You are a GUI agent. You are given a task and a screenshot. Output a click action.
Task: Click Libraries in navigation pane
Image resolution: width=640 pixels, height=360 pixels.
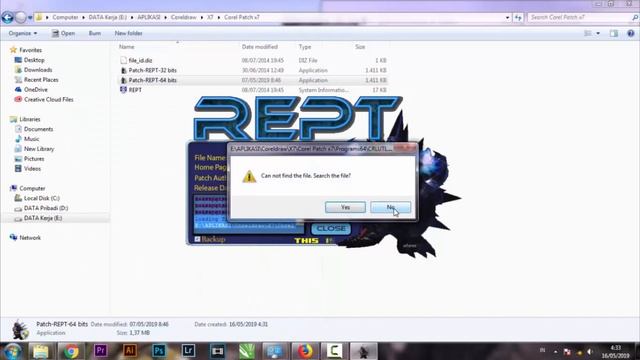(x=30, y=119)
